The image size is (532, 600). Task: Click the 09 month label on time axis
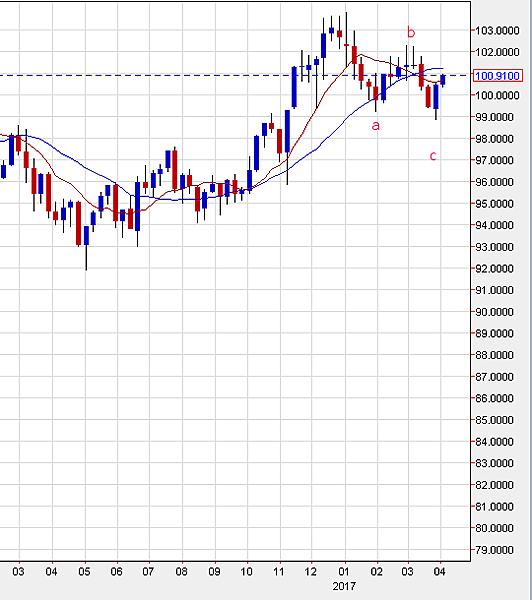[214, 572]
